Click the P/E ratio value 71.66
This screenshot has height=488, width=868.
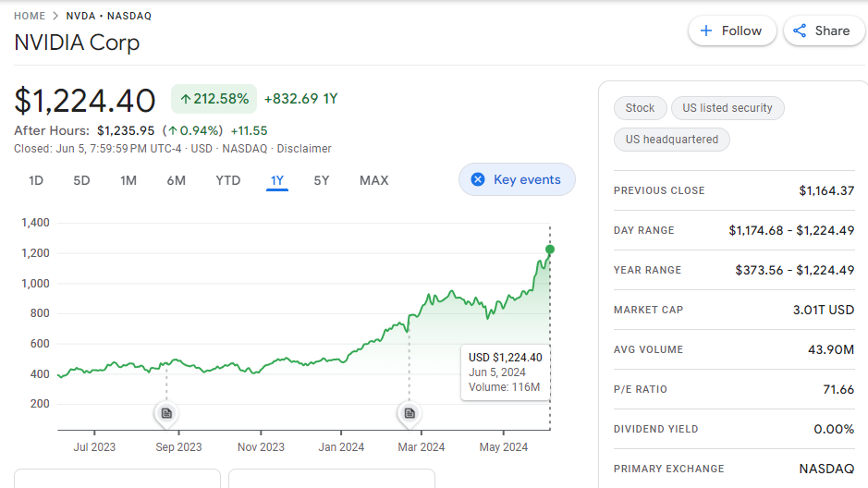coord(838,389)
